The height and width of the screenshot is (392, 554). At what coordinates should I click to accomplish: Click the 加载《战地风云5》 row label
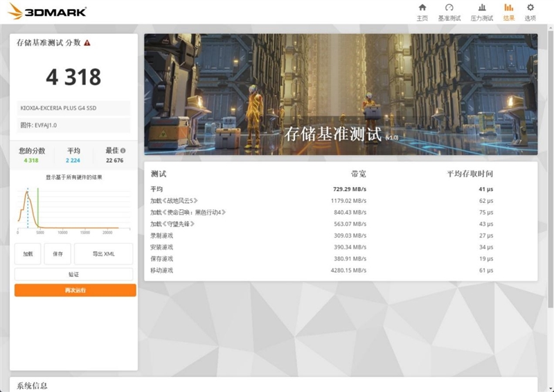[x=174, y=201]
